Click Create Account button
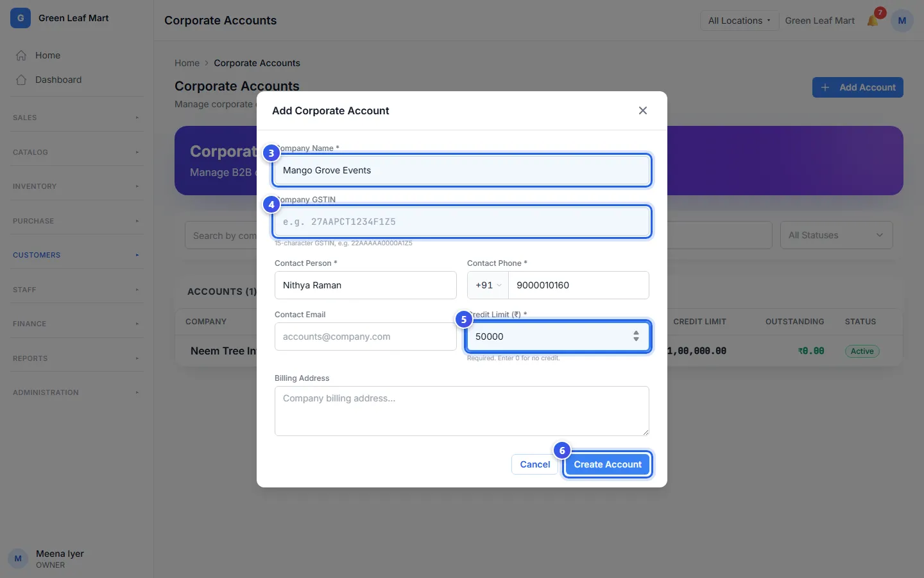The width and height of the screenshot is (924, 578). click(x=608, y=464)
